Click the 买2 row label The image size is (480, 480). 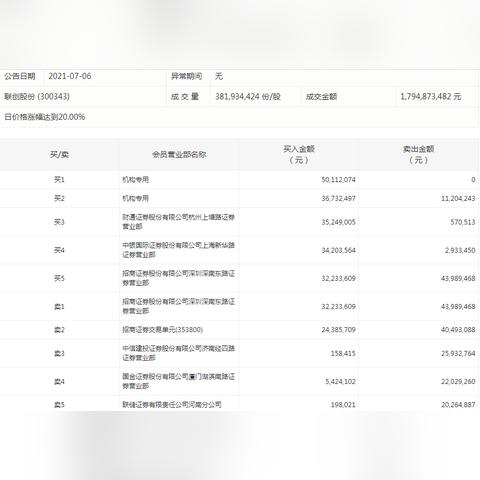59,198
